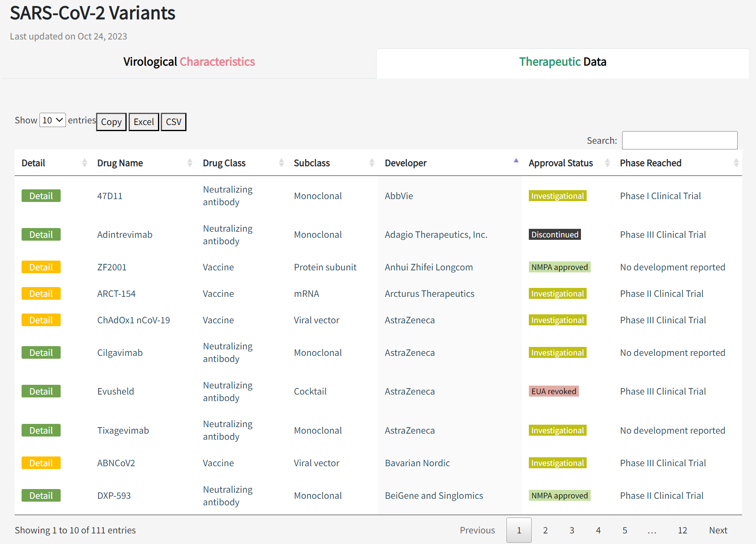Image resolution: width=756 pixels, height=544 pixels.
Task: Download the table as CSV
Action: coord(173,122)
